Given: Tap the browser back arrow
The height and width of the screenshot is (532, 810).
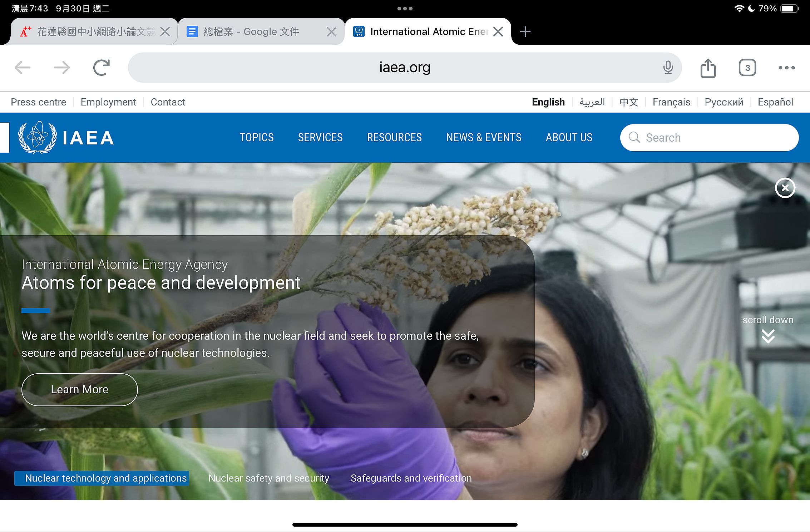Looking at the screenshot, I should [x=23, y=68].
